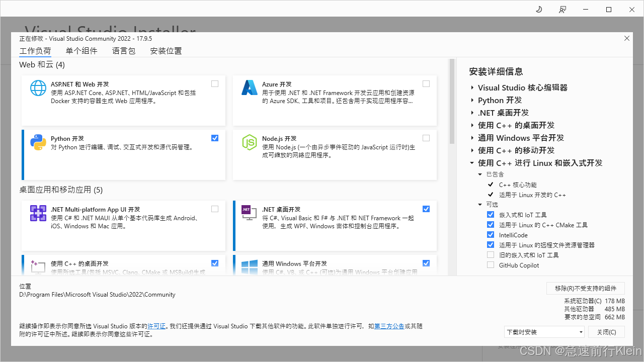Viewport: 644px width, 362px height.
Task: Uncheck 嵌入式和 IoT 工具 option
Action: tap(491, 215)
